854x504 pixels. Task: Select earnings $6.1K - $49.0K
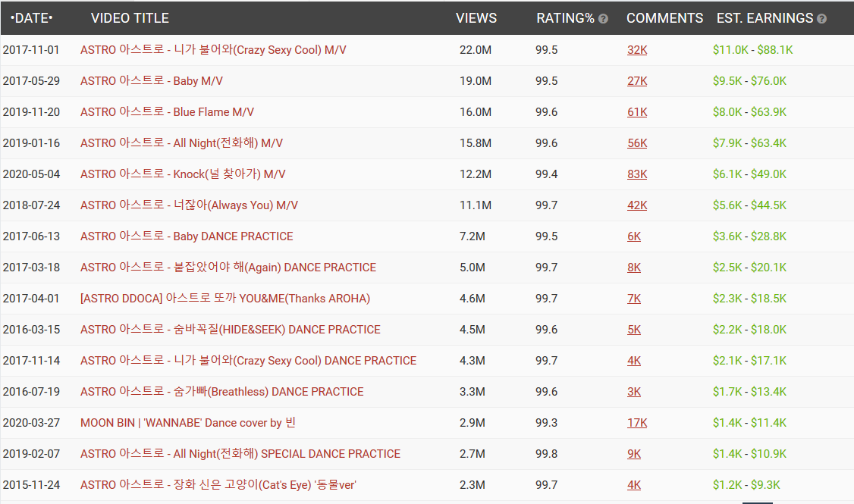point(749,174)
